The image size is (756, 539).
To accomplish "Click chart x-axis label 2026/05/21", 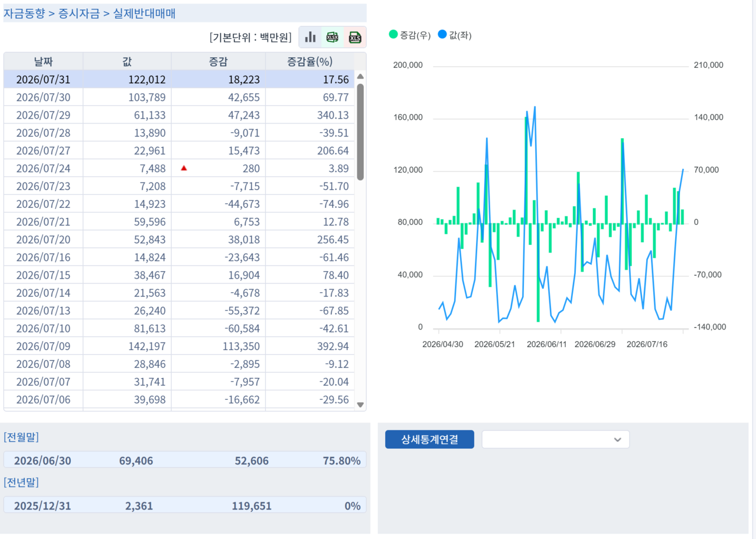I will [494, 344].
